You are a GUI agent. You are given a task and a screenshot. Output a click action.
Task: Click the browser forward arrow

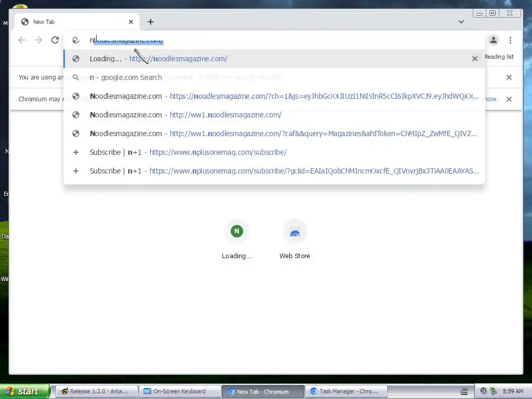38,40
